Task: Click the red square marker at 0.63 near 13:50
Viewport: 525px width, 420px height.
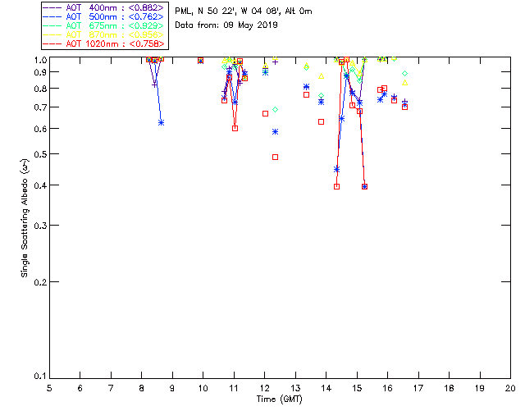Action: point(321,121)
